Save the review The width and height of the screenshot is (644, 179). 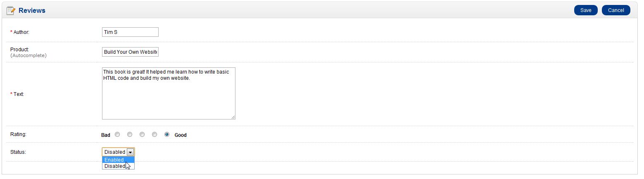[x=585, y=10]
